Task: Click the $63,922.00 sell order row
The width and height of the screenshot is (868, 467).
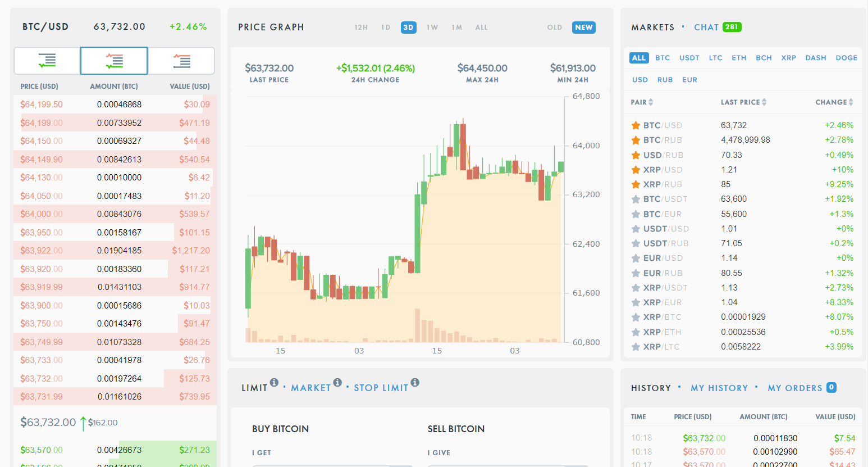Action: click(115, 251)
